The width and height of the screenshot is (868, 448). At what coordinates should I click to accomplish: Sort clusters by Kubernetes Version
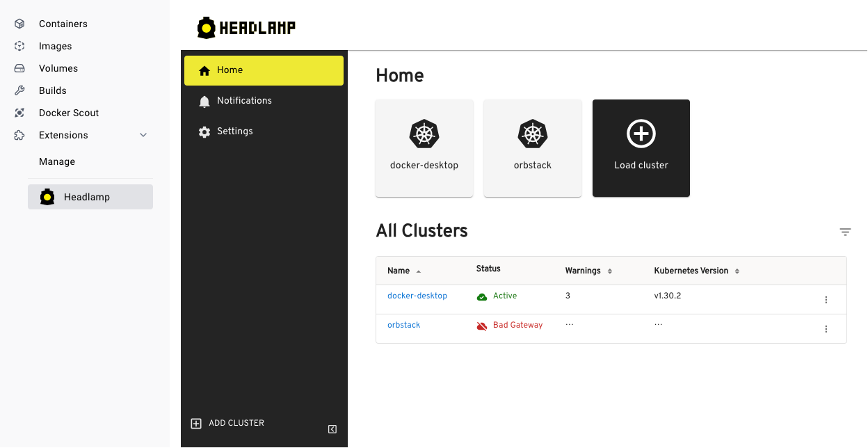[x=737, y=271]
